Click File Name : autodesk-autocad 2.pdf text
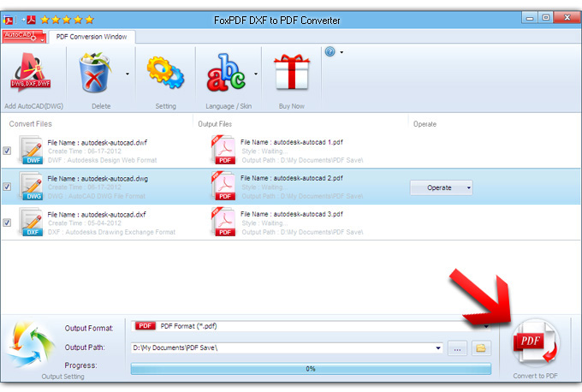Image resolution: width=582 pixels, height=392 pixels. [292, 178]
